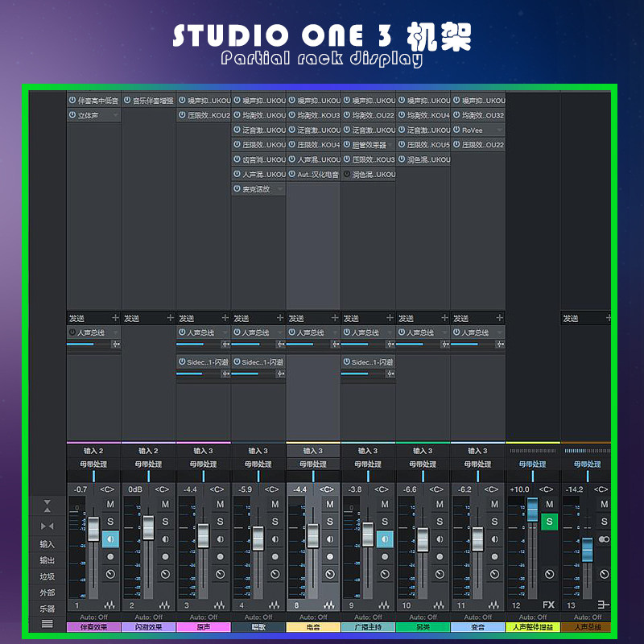The image size is (644, 644).
Task: Show the 外部 panel in sidebar
Action: (47, 592)
